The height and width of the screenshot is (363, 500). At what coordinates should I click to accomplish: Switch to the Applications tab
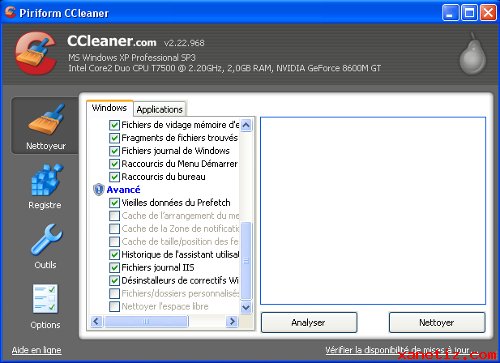(160, 109)
